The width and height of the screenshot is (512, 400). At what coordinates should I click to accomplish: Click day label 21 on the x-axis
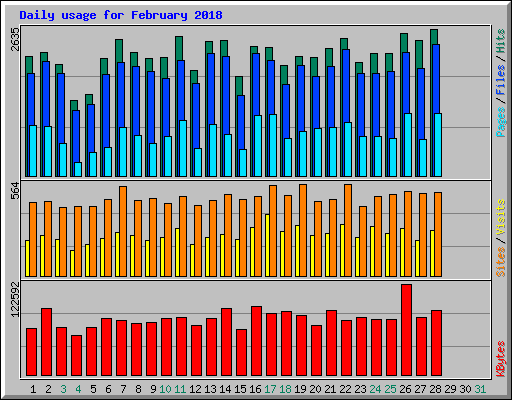(x=330, y=389)
